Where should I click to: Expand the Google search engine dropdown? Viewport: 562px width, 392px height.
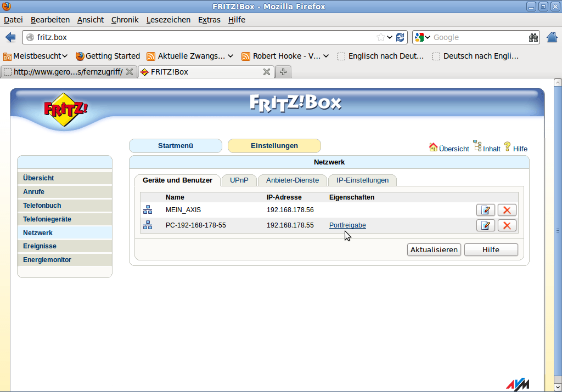[x=426, y=37]
